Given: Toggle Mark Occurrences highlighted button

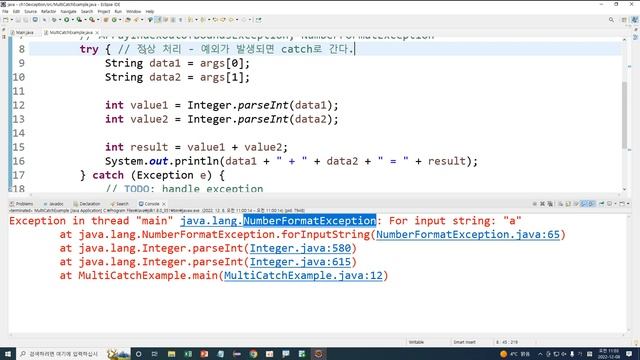Looking at the screenshot, I should click(x=157, y=20).
